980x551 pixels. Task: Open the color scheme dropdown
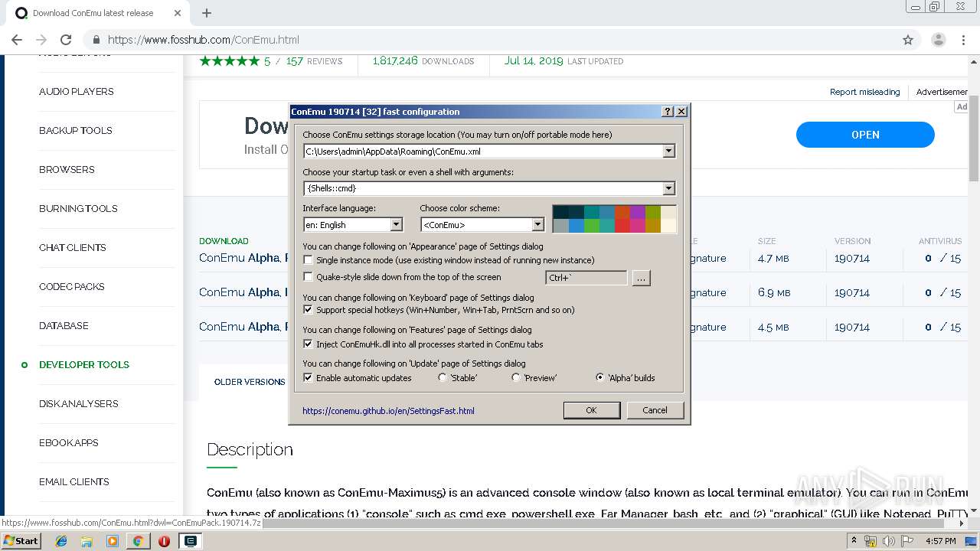pyautogui.click(x=537, y=225)
